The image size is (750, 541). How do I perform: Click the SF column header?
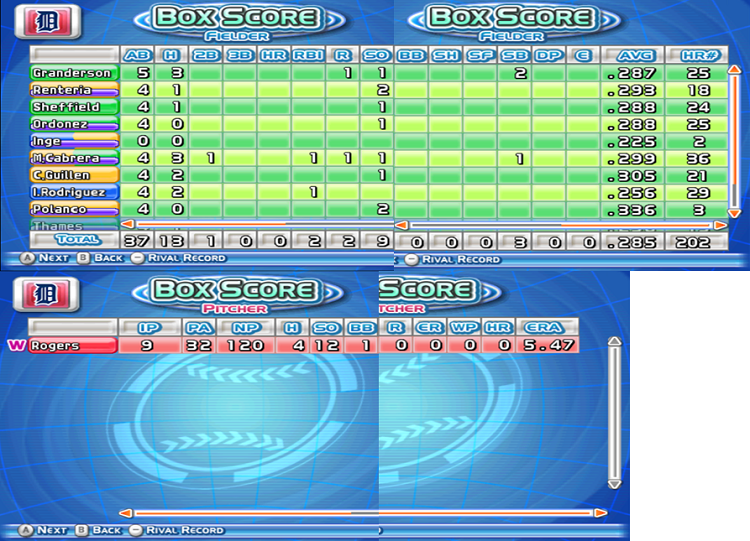480,55
